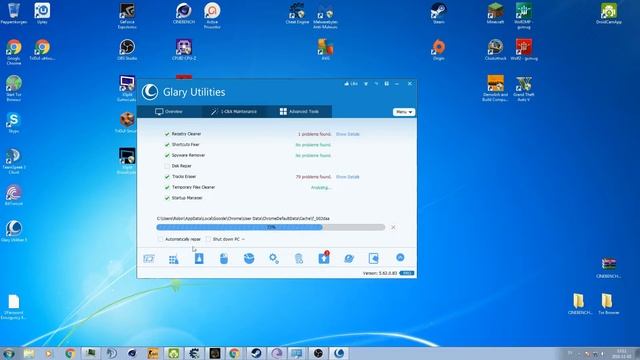The height and width of the screenshot is (360, 640).
Task: Open the Registry cleaner grid-and-broom icon
Action: coord(174,259)
